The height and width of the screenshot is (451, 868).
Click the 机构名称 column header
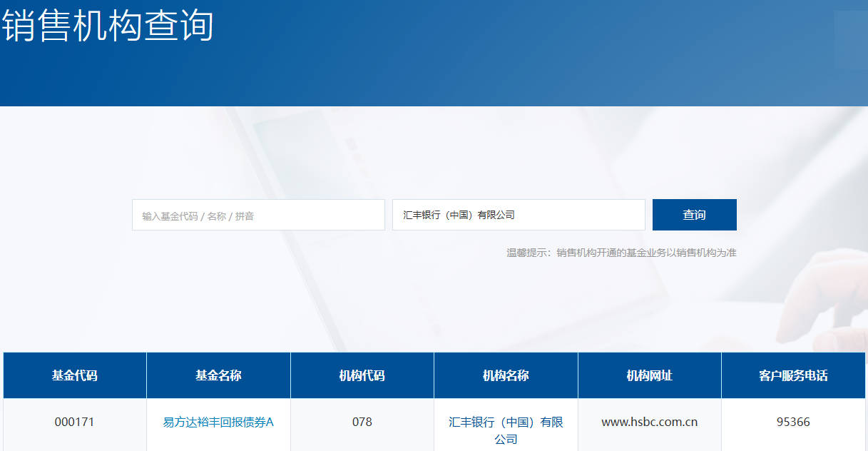(506, 375)
